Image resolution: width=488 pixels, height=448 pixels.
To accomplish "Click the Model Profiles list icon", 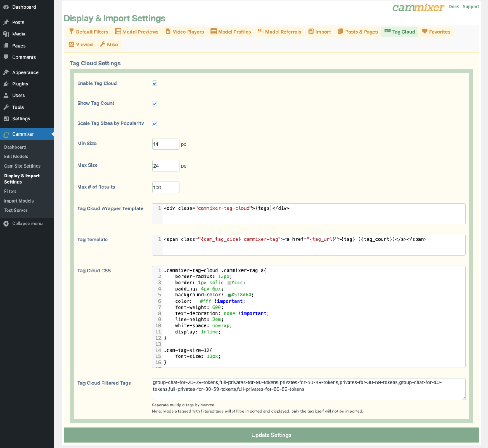I will click(x=213, y=31).
